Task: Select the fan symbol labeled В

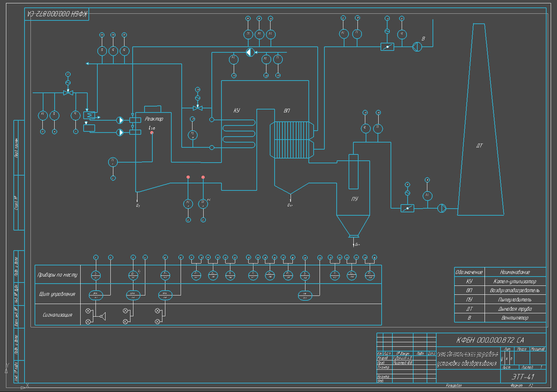Action: [417, 47]
